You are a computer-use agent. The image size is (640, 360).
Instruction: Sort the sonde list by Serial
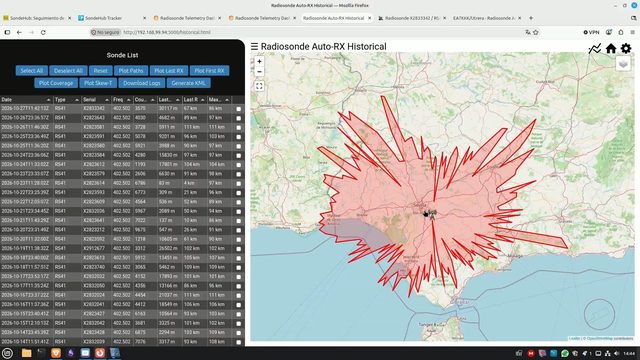click(x=96, y=100)
